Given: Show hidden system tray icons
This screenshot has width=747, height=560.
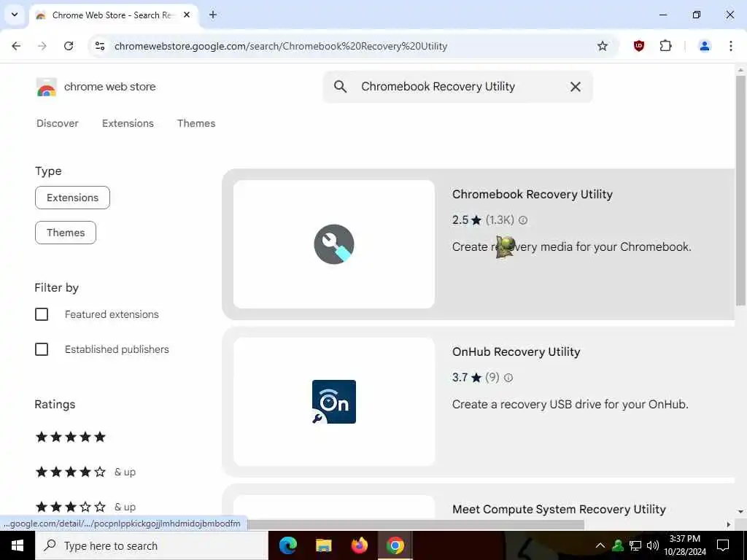Looking at the screenshot, I should [600, 545].
